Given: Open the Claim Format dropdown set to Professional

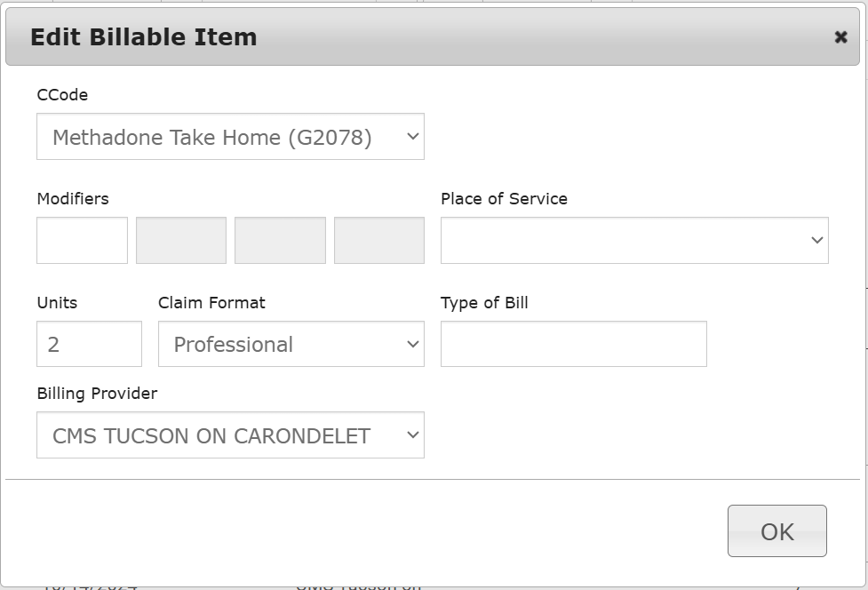Looking at the screenshot, I should pyautogui.click(x=291, y=344).
